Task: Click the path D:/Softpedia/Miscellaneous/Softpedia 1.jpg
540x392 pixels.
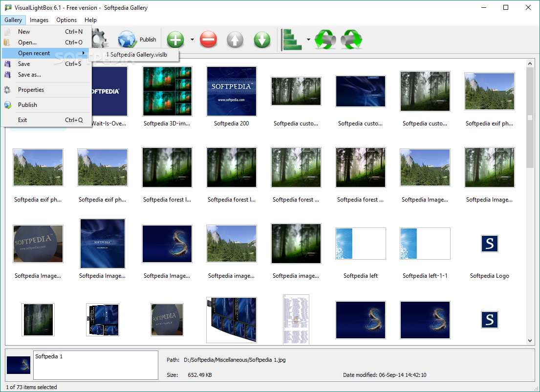Action: [x=235, y=360]
